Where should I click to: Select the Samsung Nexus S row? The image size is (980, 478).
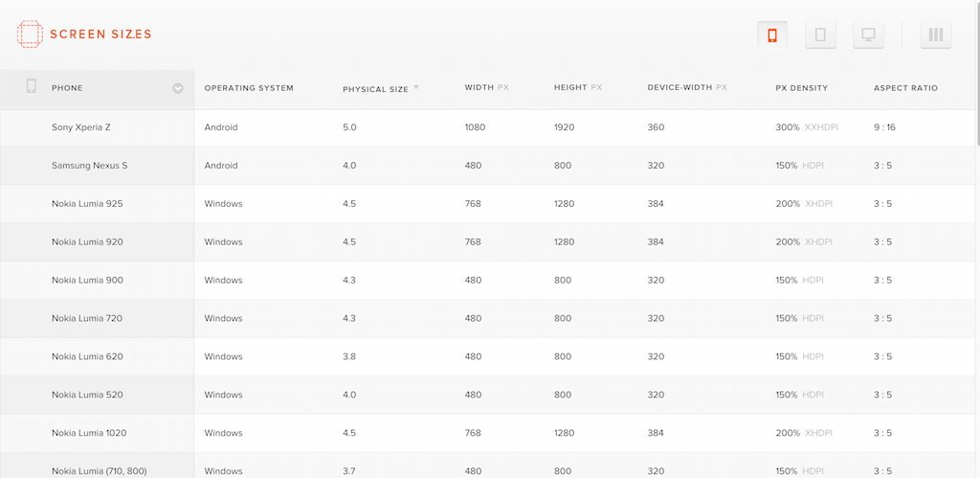pos(89,166)
